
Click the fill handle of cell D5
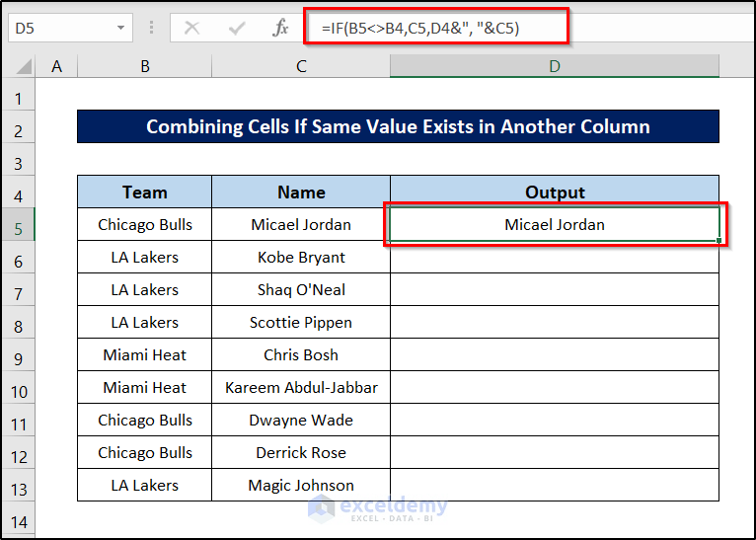(718, 240)
